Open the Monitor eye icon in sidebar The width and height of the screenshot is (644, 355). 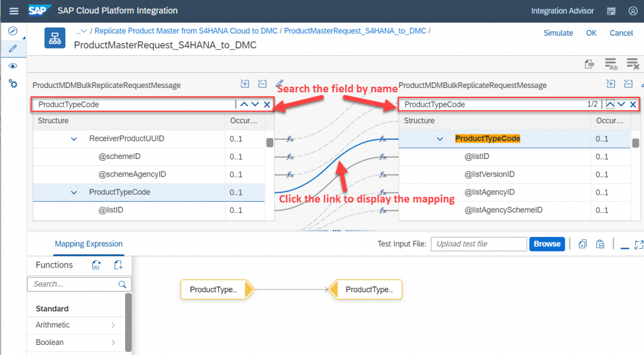pyautogui.click(x=13, y=66)
